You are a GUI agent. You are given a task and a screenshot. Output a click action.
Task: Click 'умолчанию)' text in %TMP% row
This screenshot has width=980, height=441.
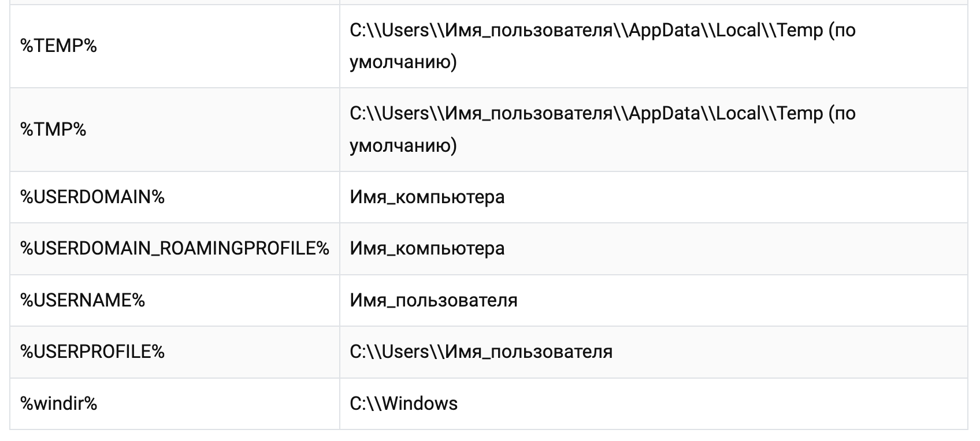coord(403,145)
